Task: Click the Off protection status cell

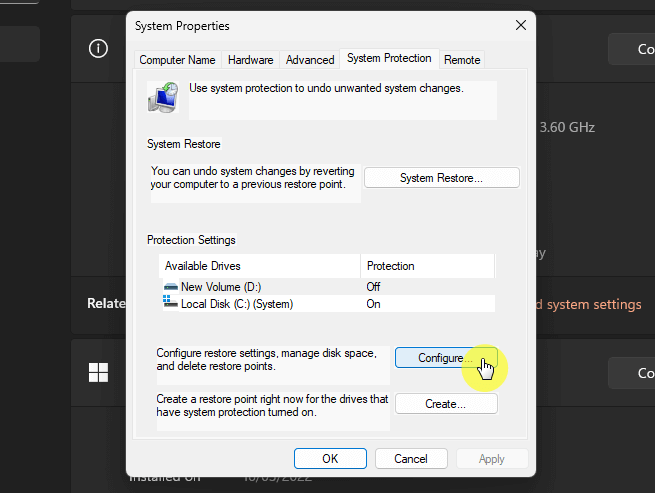Action: click(x=373, y=287)
